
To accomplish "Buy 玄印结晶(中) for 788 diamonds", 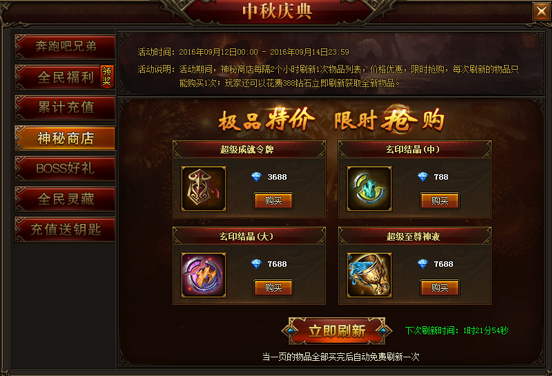I will coord(440,201).
